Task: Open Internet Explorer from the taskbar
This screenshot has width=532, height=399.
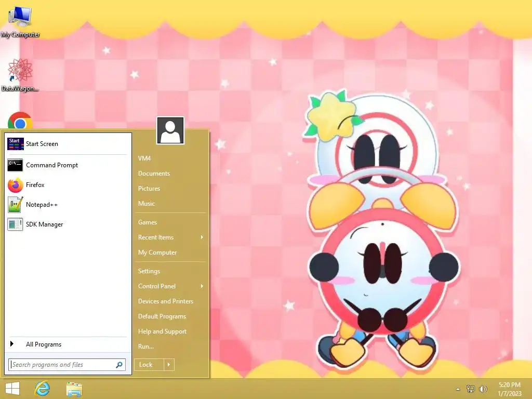Action: pyautogui.click(x=43, y=389)
